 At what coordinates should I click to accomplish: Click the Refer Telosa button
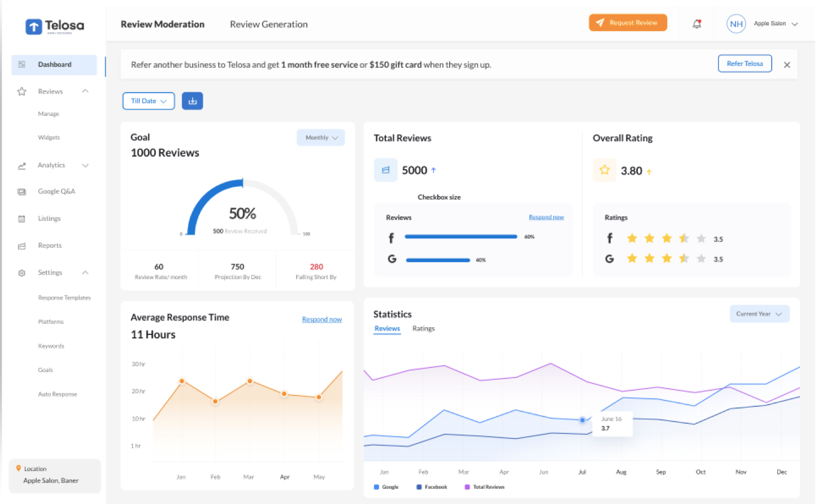pos(745,64)
